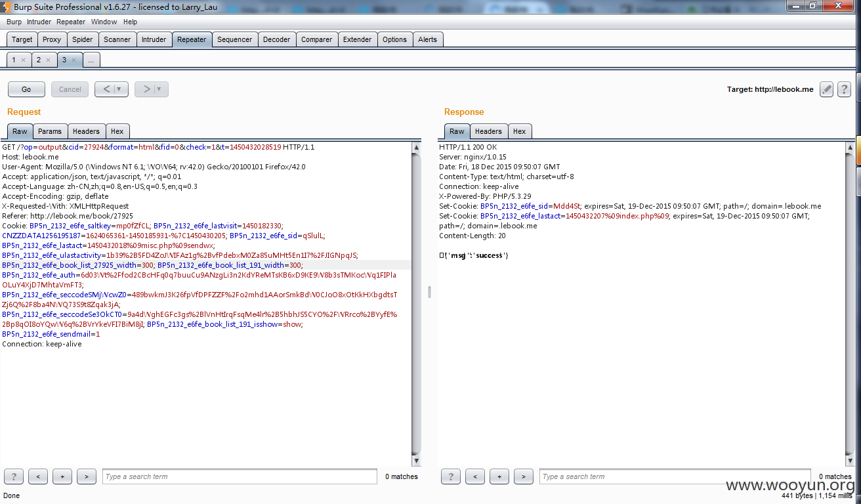Image resolution: width=861 pixels, height=504 pixels.
Task: Click the Content-Length: 20 response line
Action: coord(472,236)
